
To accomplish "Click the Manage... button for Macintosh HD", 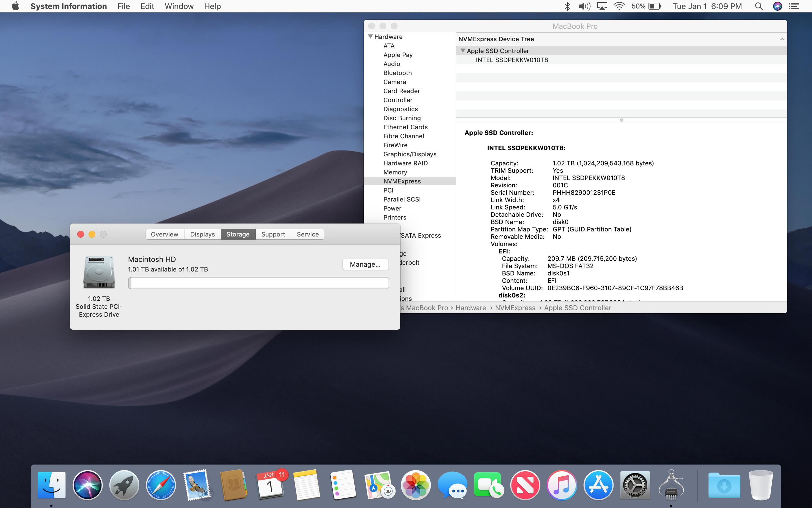I will pyautogui.click(x=365, y=264).
